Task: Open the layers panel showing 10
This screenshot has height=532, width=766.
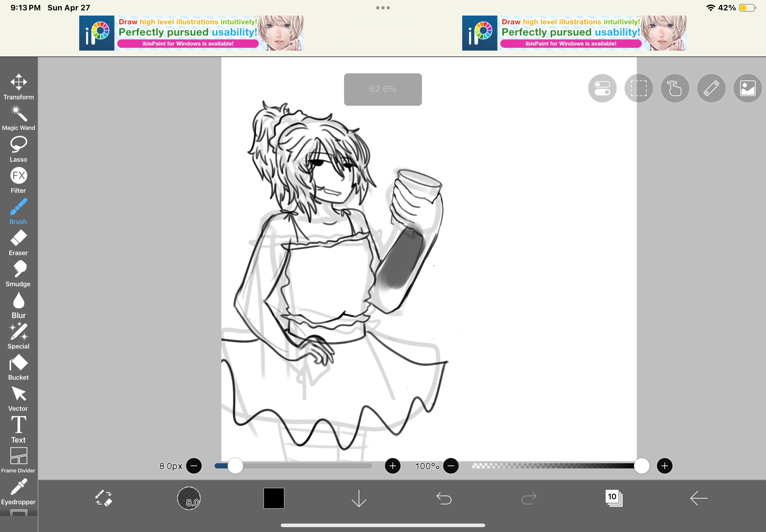Action: [x=613, y=498]
